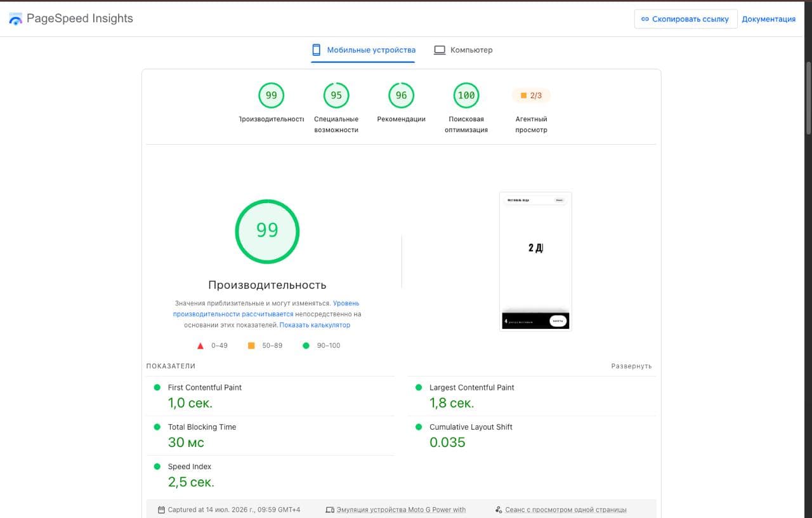Select the 2/3 Агентный просмотр badge
The height and width of the screenshot is (518, 812).
(x=531, y=95)
